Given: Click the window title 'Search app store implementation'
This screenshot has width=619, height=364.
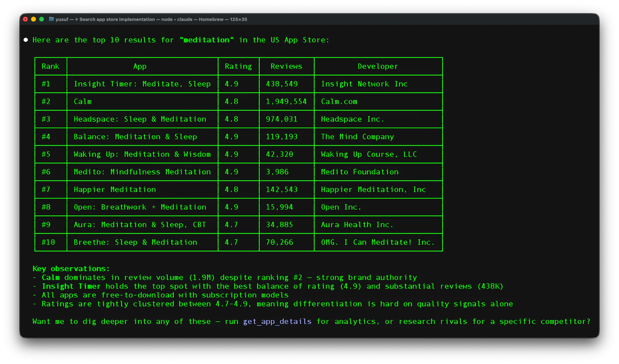Looking at the screenshot, I should [x=117, y=19].
